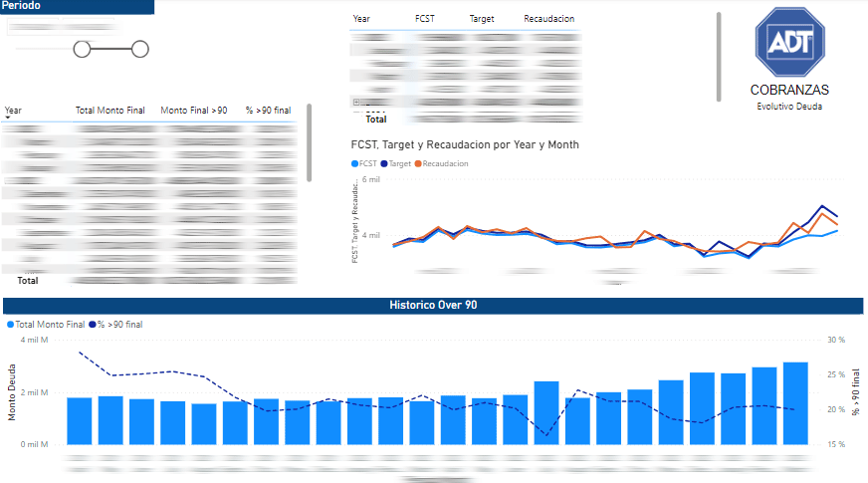Click the right handle of the Periodo slider
Image resolution: width=868 pixels, height=483 pixels.
coord(140,50)
